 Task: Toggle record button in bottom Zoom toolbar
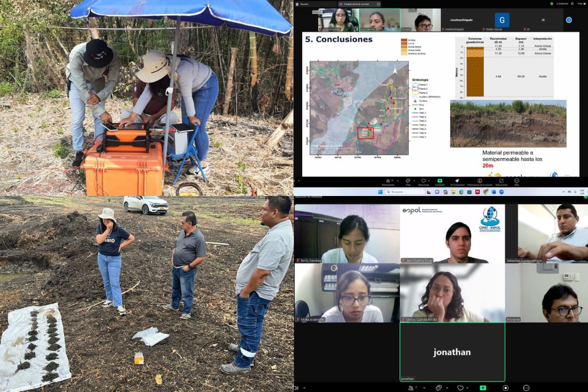[505, 388]
